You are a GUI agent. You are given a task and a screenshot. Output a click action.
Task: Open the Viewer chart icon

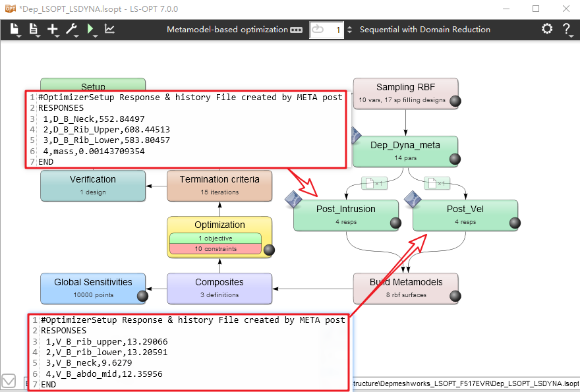pos(109,28)
